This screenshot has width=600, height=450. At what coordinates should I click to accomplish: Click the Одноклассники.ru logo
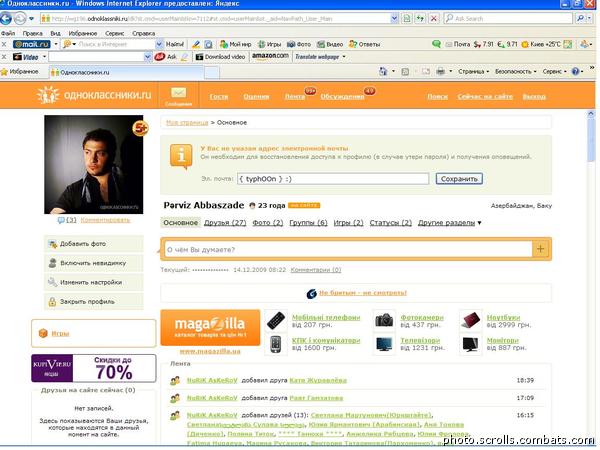point(94,95)
